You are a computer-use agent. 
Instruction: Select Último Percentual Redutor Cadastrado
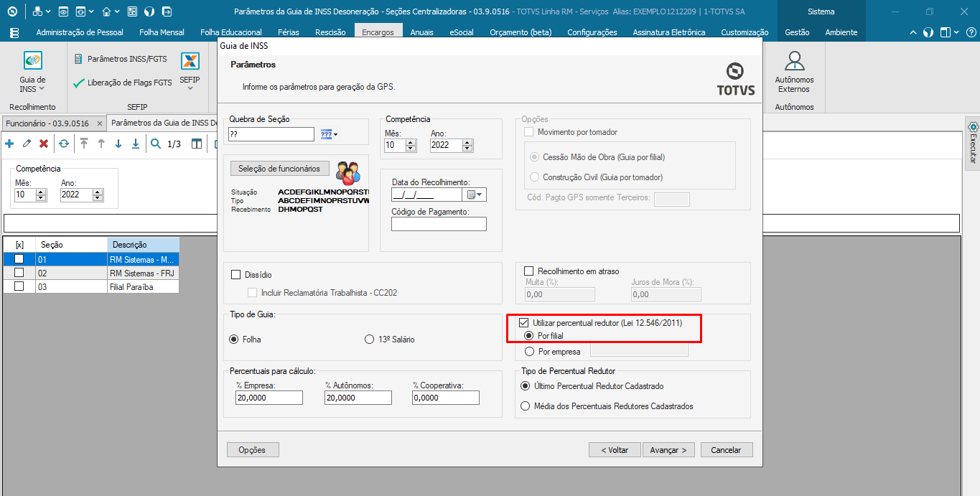point(525,386)
